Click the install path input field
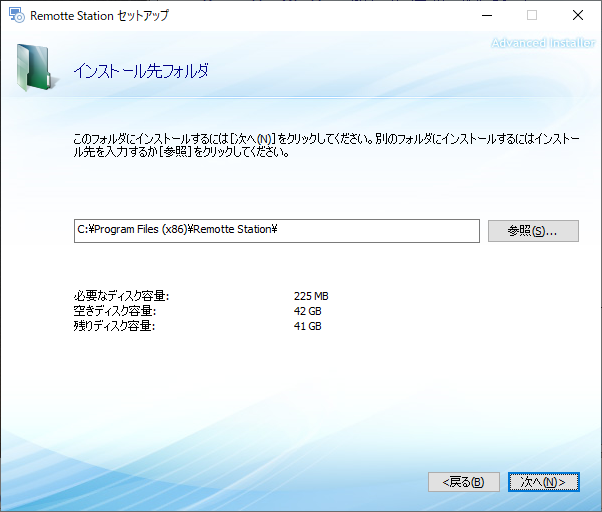 276,231
